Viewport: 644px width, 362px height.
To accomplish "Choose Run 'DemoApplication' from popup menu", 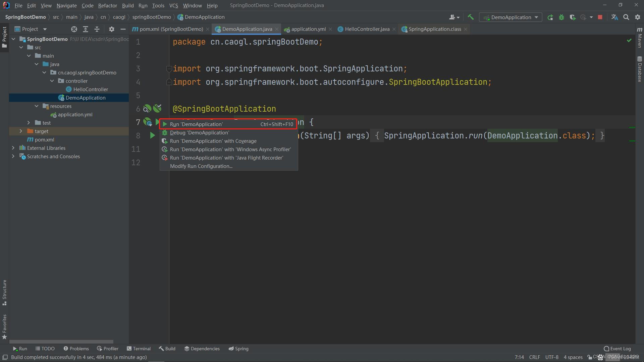I will tap(228, 124).
